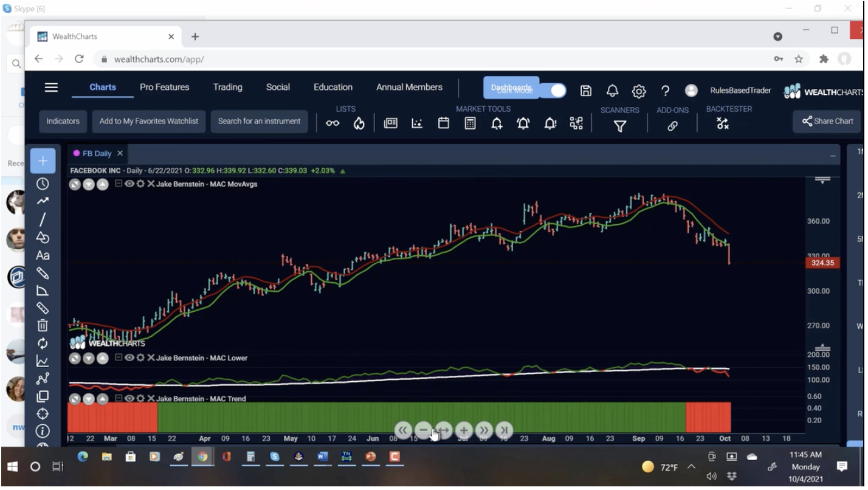Click the help question mark icon
This screenshot has height=490, width=868.
point(666,91)
